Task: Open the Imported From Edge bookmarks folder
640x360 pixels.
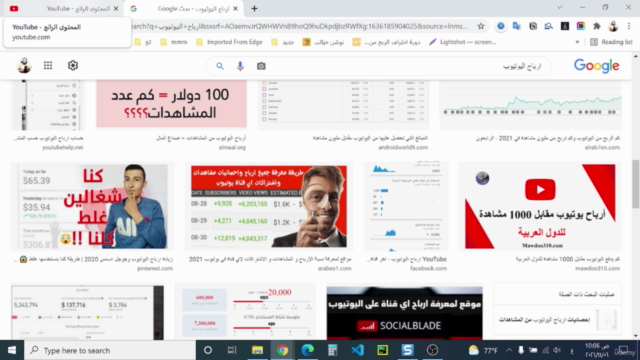Action: [229, 42]
